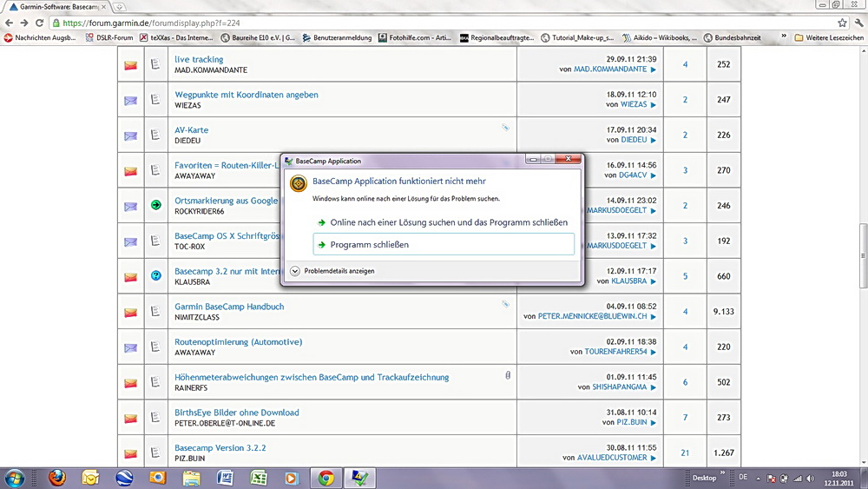This screenshot has height=489, width=868.
Task: Click paperclip attachment icon on Höhenmeterabweichungen thread
Action: coord(508,375)
